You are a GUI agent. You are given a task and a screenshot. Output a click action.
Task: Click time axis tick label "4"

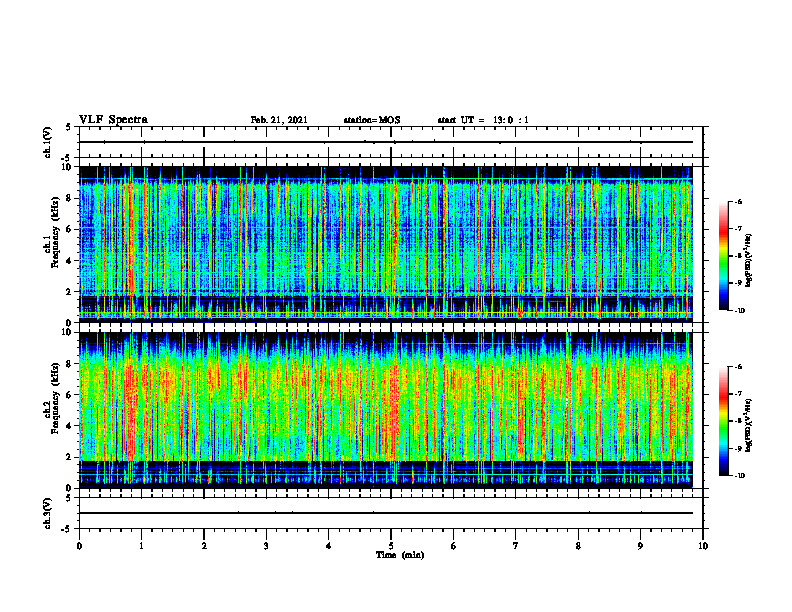coord(329,546)
